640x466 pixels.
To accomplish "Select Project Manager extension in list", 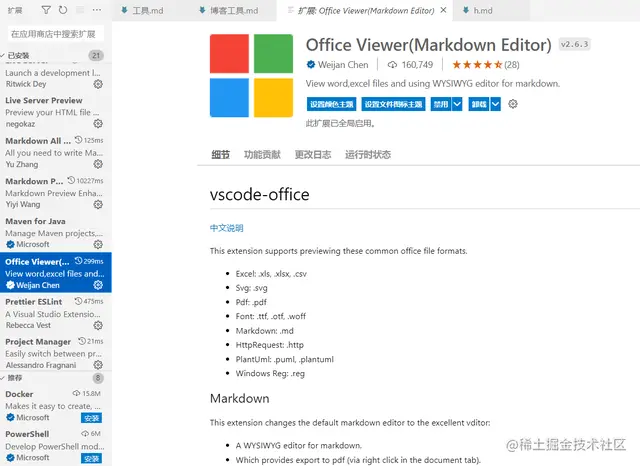I will (55, 353).
